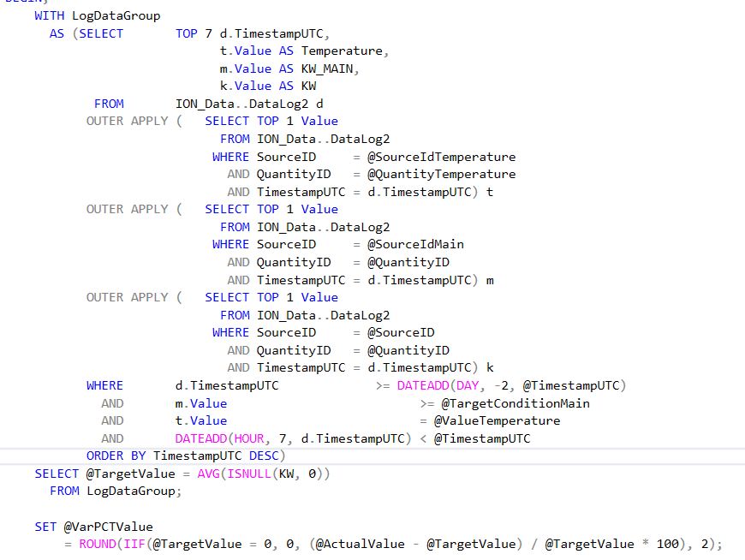Click the AVG function name

[x=208, y=474]
